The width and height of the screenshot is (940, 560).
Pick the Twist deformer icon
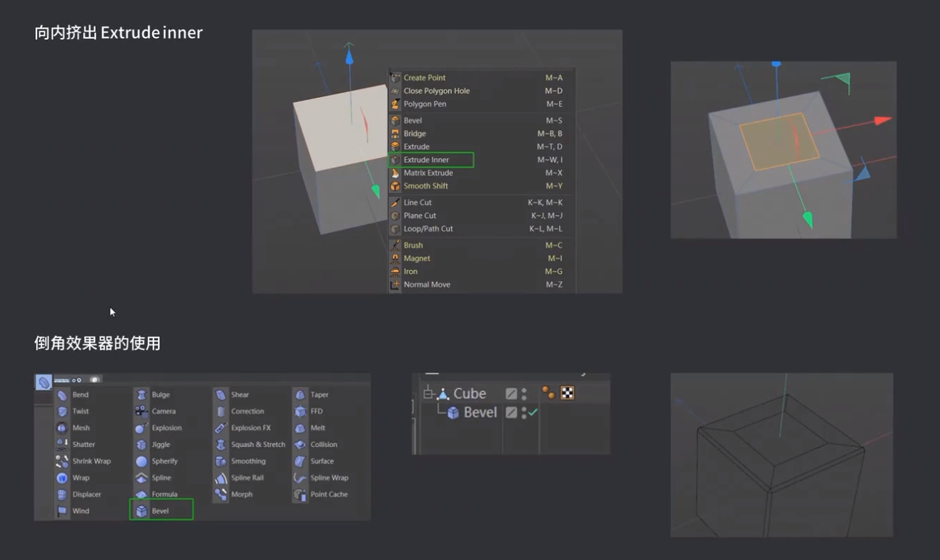[x=62, y=411]
